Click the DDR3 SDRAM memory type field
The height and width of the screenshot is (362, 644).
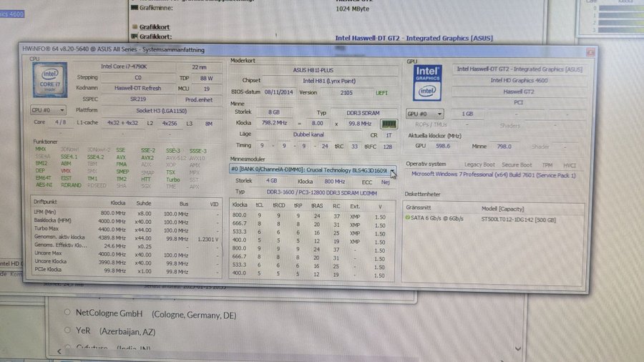(x=363, y=113)
